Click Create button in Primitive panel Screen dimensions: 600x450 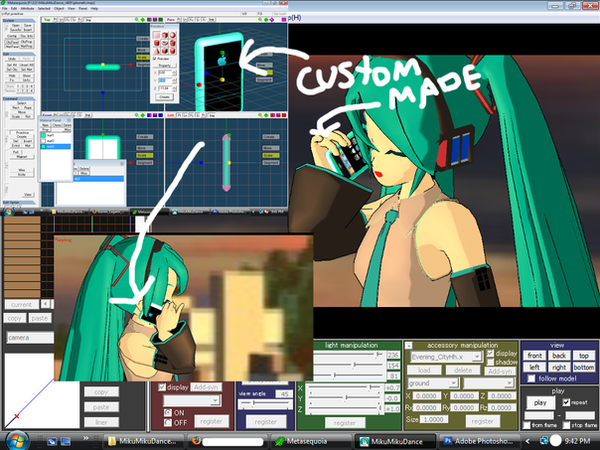[165, 97]
